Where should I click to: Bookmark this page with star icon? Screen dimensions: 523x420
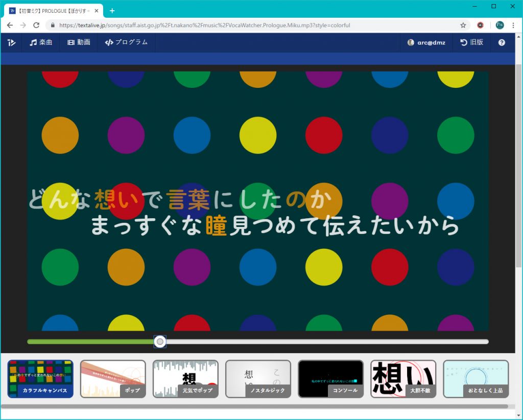(x=463, y=25)
